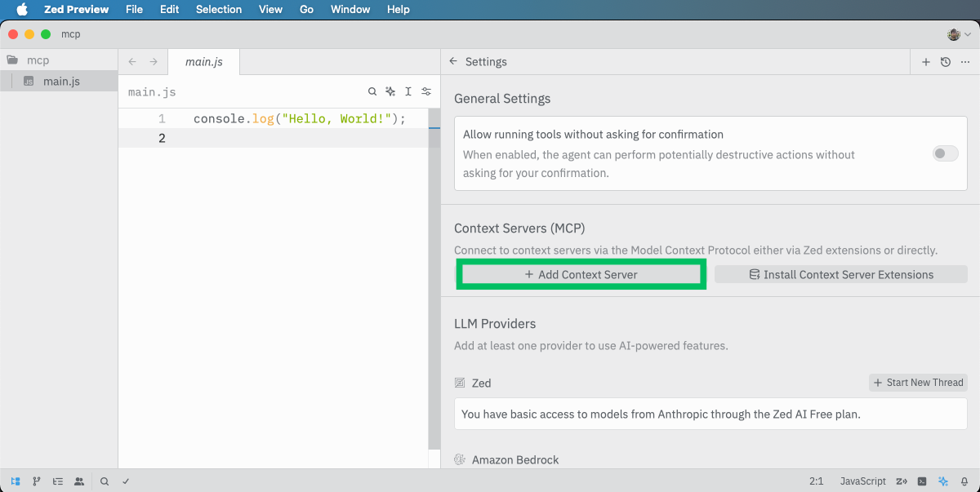This screenshot has width=980, height=492.
Task: Open the workspace overflow menu with three dots
Action: 965,61
